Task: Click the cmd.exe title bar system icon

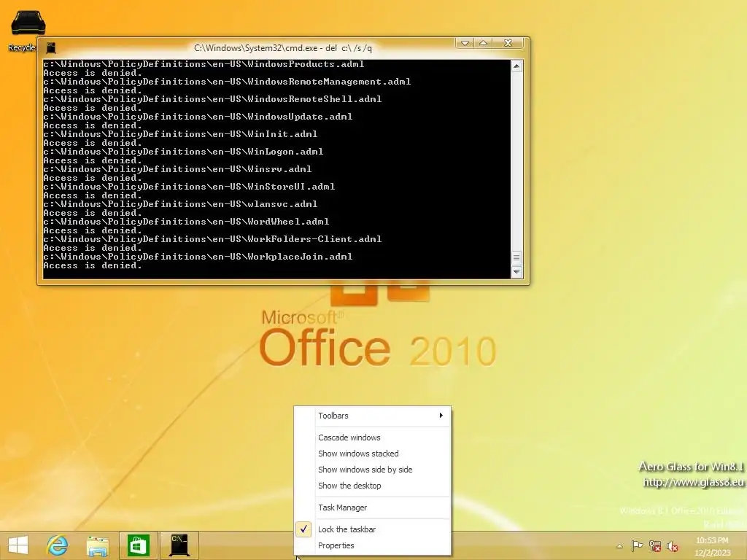Action: pos(51,47)
